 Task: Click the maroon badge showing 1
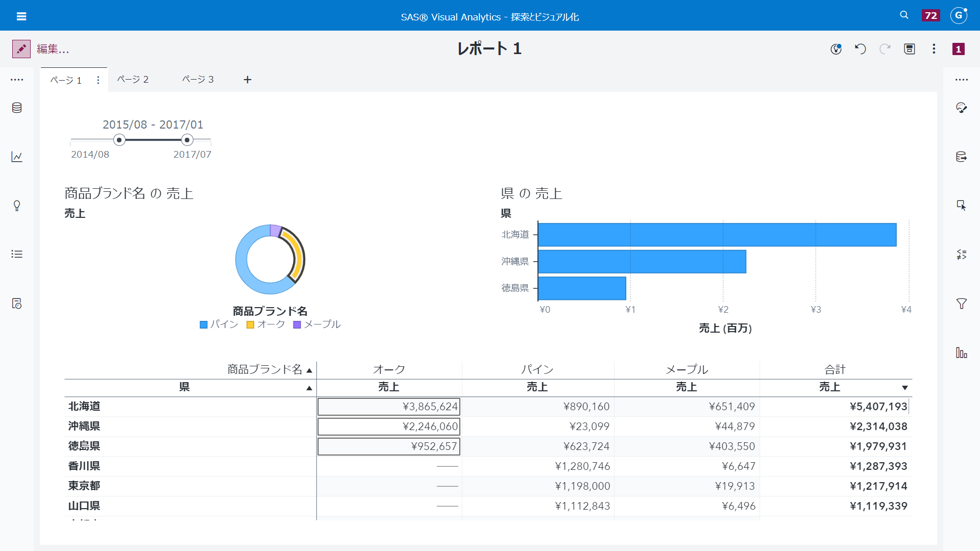coord(959,49)
